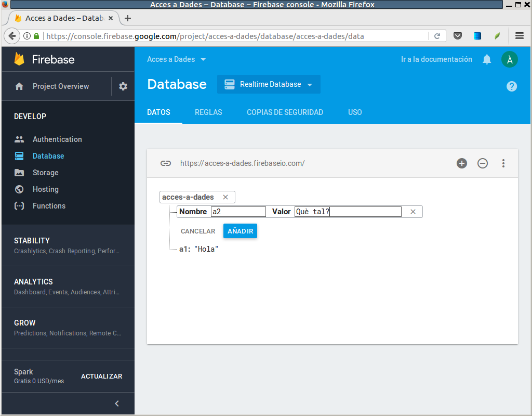Click the DEVELOP section heading
The image size is (532, 416).
(30, 116)
